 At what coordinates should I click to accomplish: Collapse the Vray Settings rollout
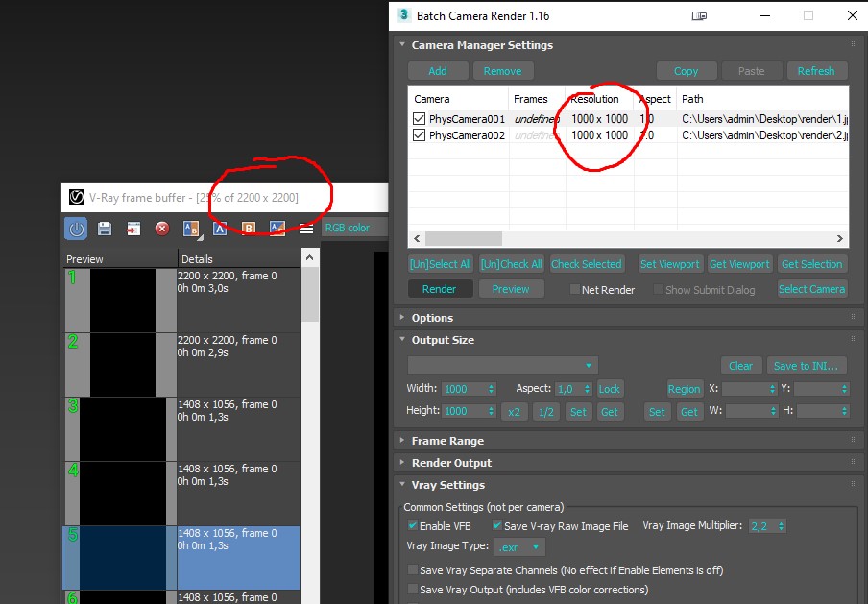tap(402, 484)
